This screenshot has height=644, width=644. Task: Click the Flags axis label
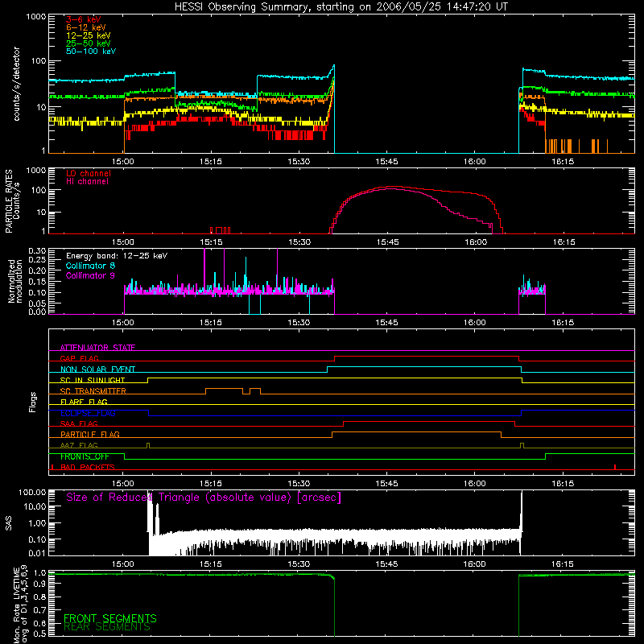coord(33,402)
